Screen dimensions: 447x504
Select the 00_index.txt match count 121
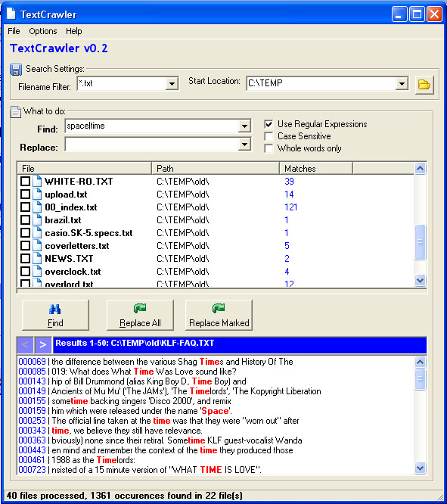(291, 207)
